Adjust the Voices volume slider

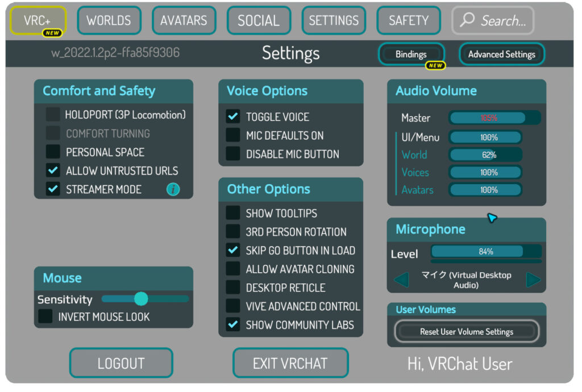(485, 172)
